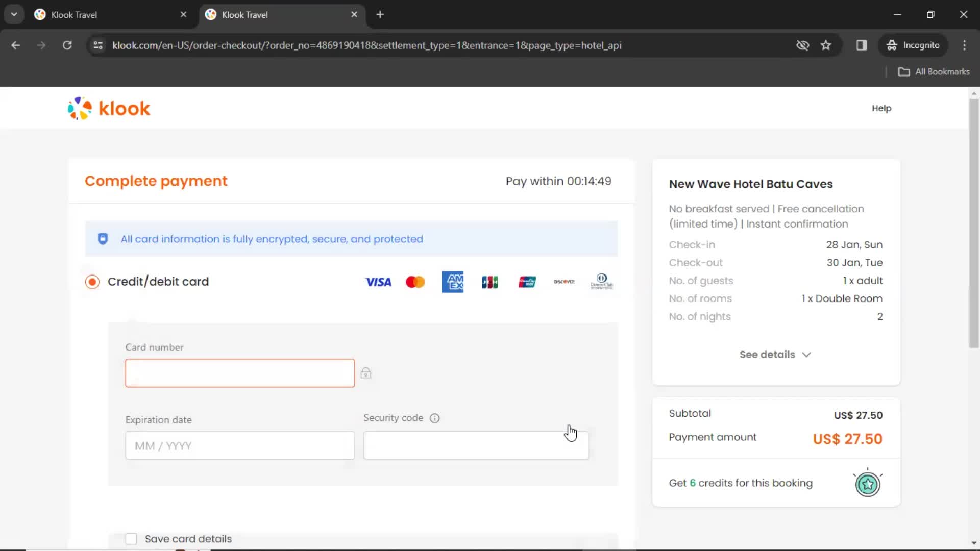This screenshot has height=551, width=980.
Task: Click the UnionPay card icon
Action: coord(527,282)
